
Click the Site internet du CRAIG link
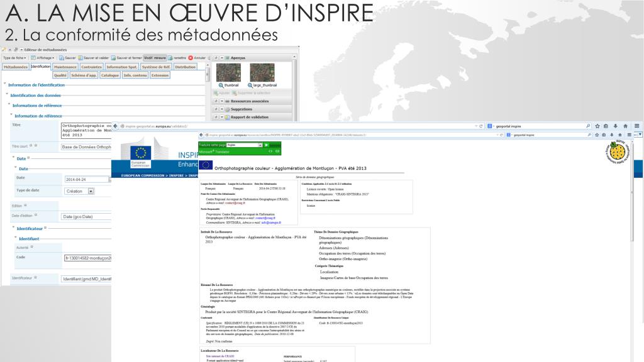pyautogui.click(x=220, y=356)
